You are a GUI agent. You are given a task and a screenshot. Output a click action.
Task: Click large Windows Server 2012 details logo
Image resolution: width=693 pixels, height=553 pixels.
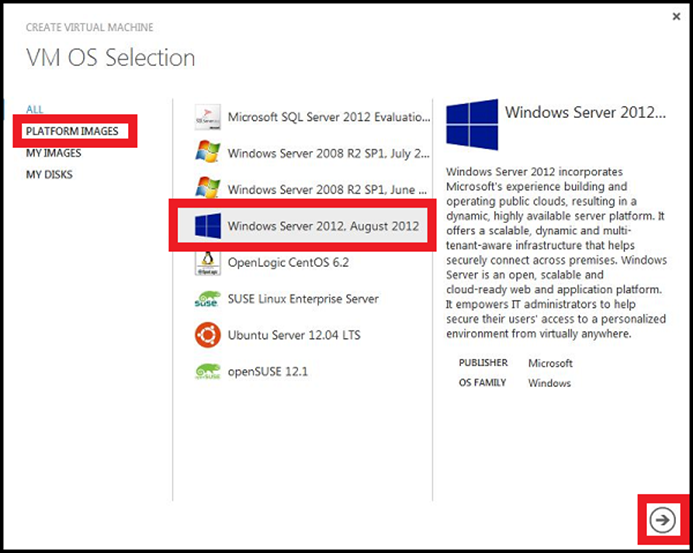pos(472,125)
